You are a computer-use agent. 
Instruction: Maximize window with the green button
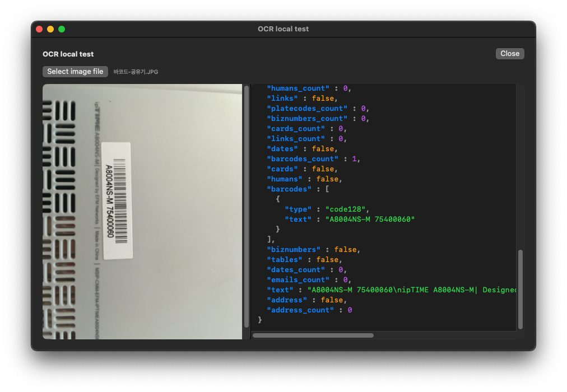[62, 29]
